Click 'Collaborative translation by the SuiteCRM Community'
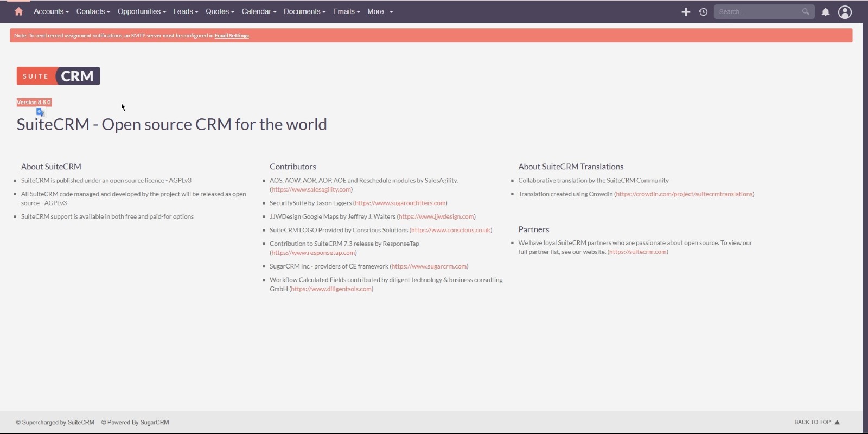 (x=593, y=180)
